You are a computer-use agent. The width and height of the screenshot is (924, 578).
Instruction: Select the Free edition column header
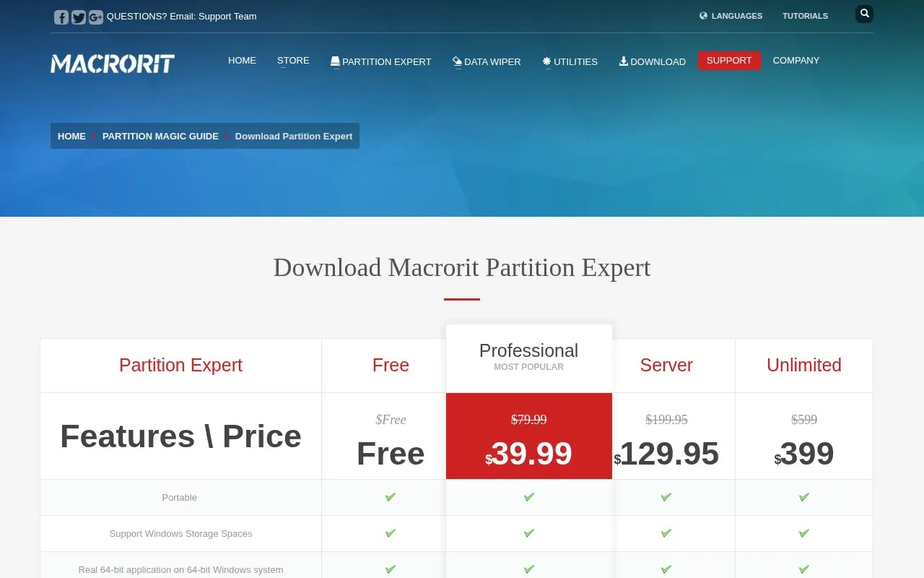click(391, 366)
